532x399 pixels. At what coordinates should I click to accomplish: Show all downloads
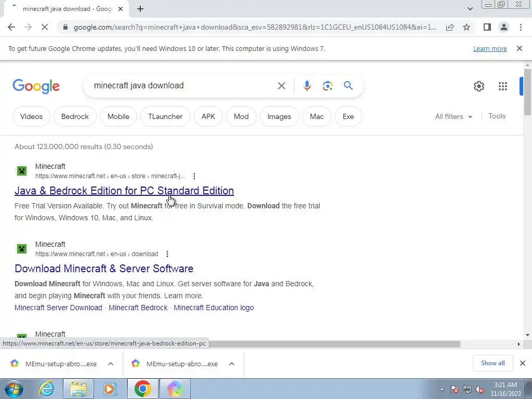pyautogui.click(x=493, y=363)
